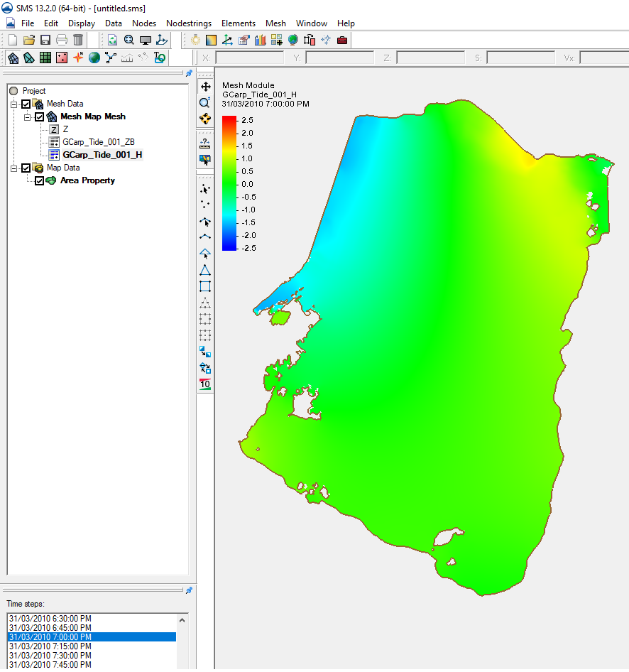Collapse the Map Data tree node

(x=13, y=168)
